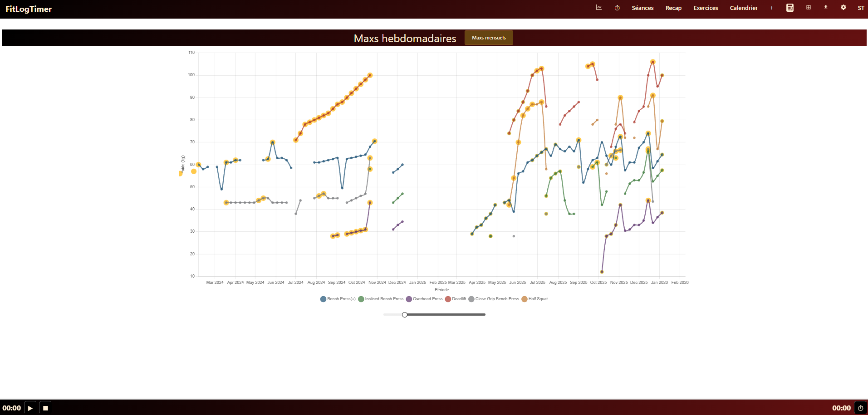
Task: Open settings via gear icon
Action: (x=843, y=8)
